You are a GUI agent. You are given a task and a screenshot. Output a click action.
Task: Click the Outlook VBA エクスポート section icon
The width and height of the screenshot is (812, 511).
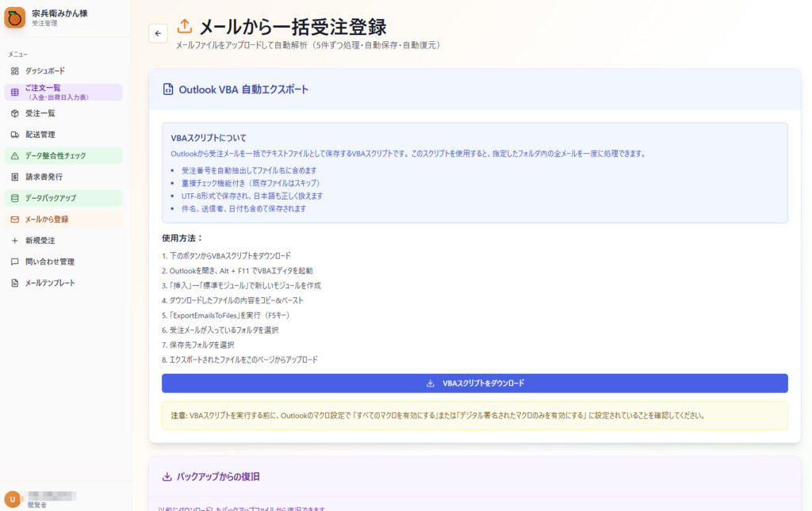point(167,90)
